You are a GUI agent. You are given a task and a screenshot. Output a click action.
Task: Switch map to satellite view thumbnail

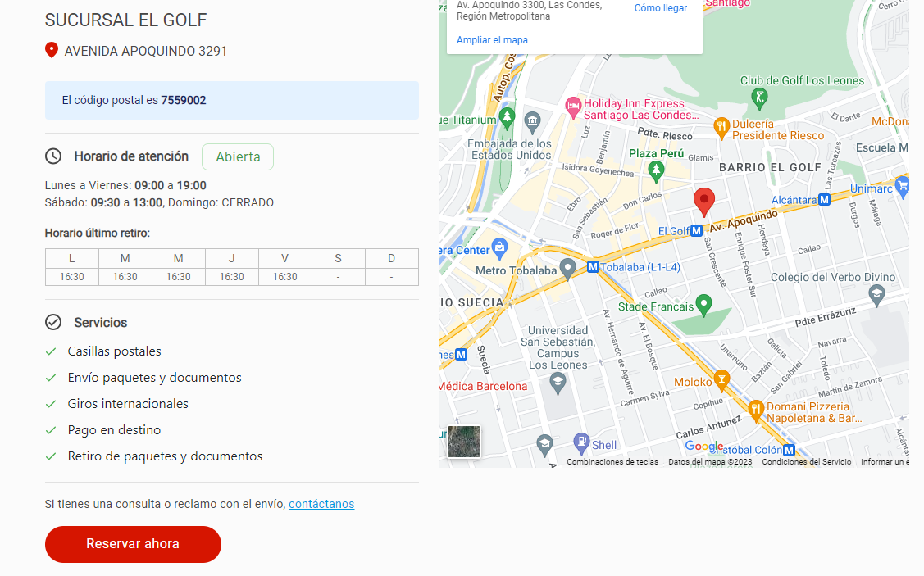point(464,441)
